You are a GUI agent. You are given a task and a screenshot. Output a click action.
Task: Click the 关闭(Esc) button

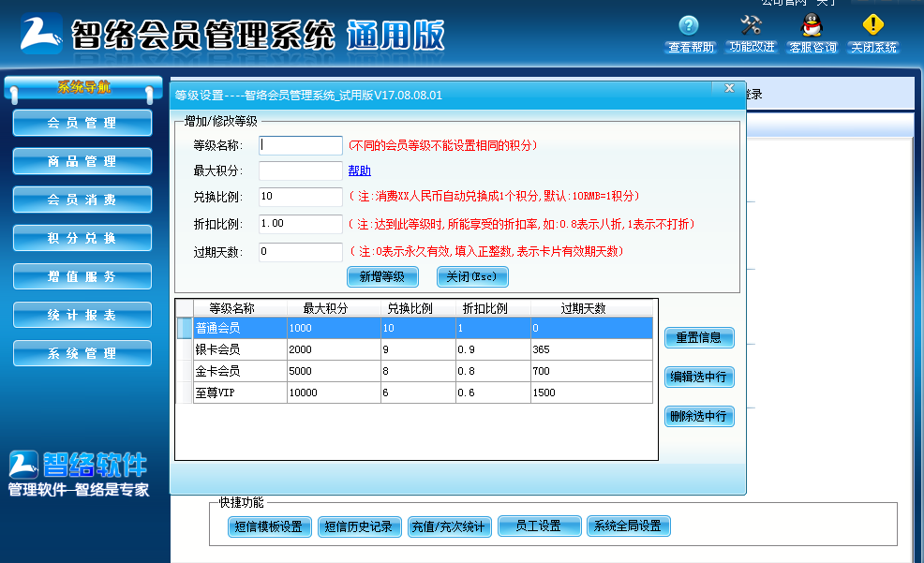click(x=472, y=276)
